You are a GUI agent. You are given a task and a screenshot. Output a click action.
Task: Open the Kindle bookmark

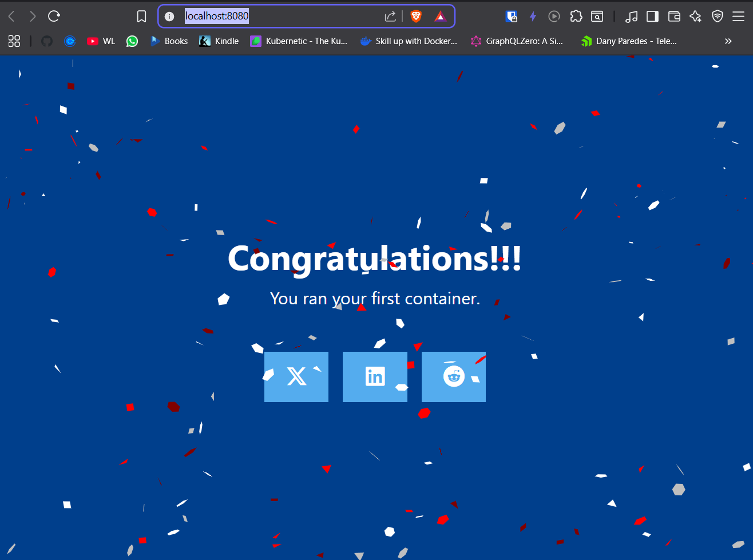219,41
